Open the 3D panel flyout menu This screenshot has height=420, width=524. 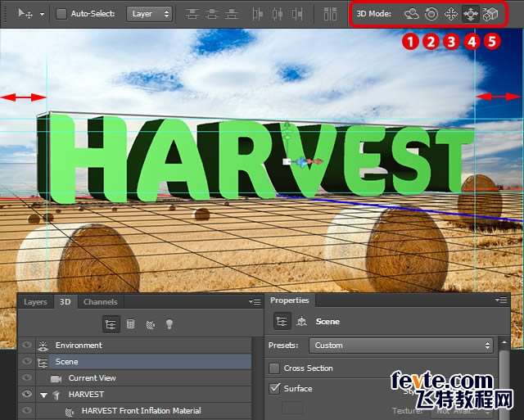coord(255,302)
